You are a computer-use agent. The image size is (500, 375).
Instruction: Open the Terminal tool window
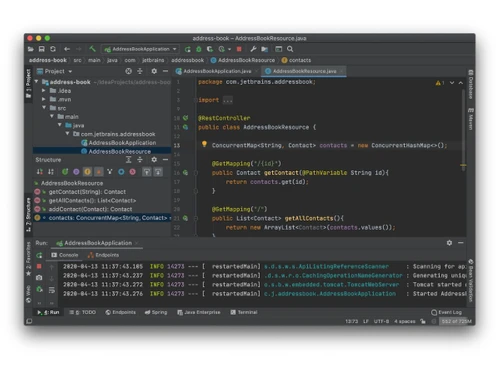pos(244,312)
